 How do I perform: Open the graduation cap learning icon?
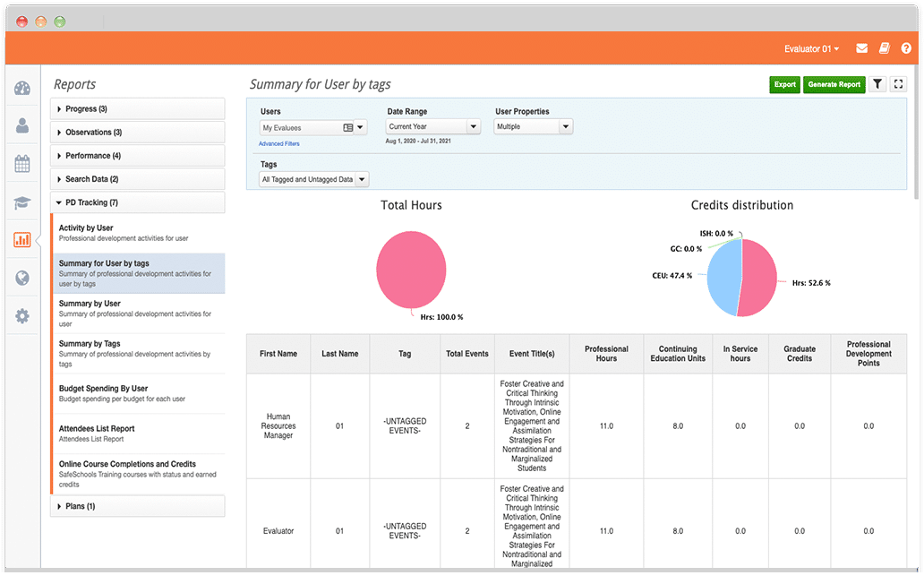tap(22, 202)
